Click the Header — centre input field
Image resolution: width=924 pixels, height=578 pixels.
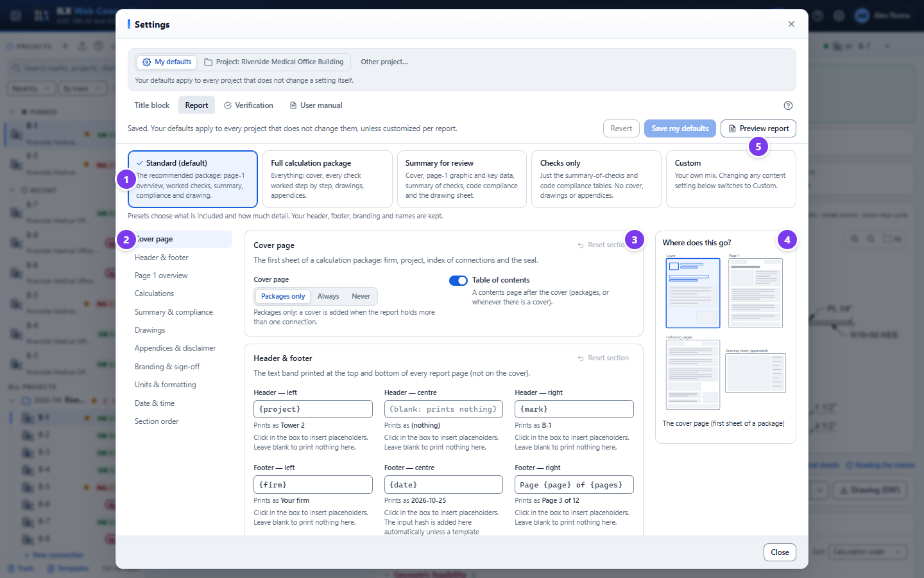click(443, 409)
